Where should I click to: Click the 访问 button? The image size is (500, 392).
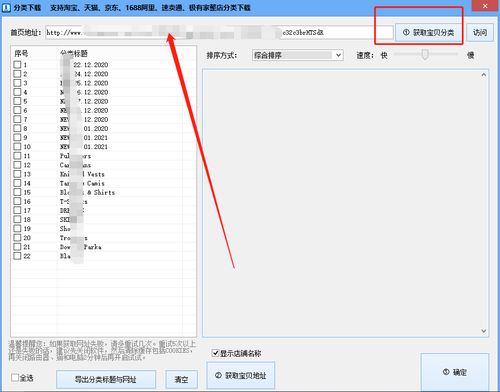click(x=480, y=33)
